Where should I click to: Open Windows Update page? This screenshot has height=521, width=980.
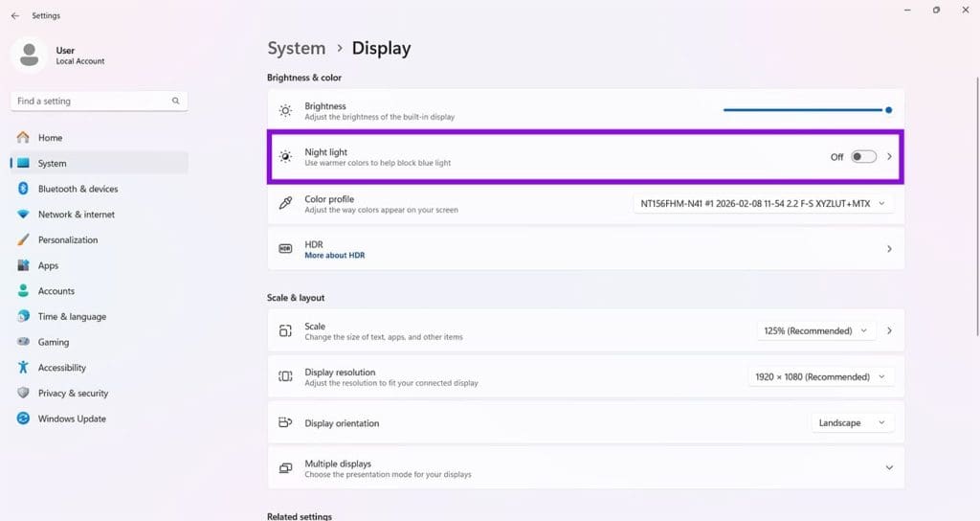coord(99,419)
